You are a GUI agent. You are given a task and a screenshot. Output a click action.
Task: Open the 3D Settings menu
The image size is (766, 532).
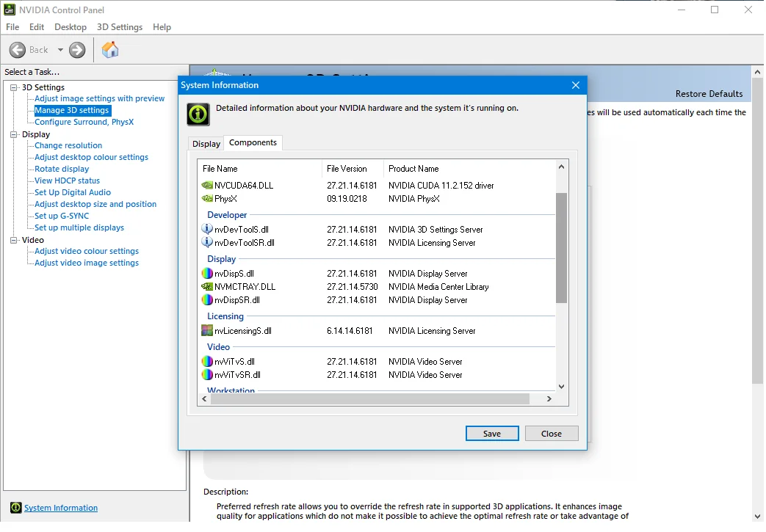pyautogui.click(x=120, y=27)
